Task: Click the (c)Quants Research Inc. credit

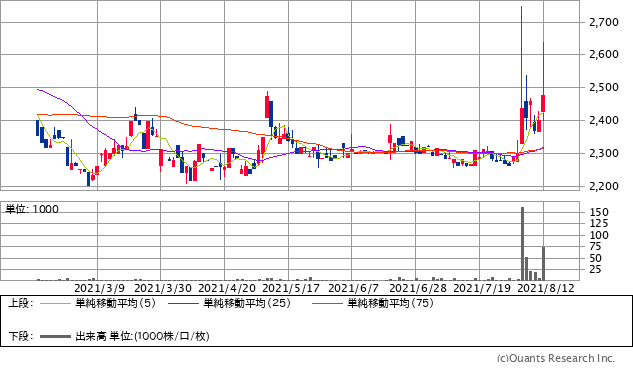Action: click(556, 358)
